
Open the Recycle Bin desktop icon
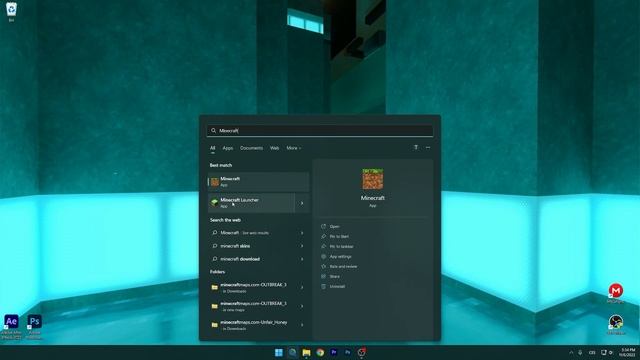point(11,10)
